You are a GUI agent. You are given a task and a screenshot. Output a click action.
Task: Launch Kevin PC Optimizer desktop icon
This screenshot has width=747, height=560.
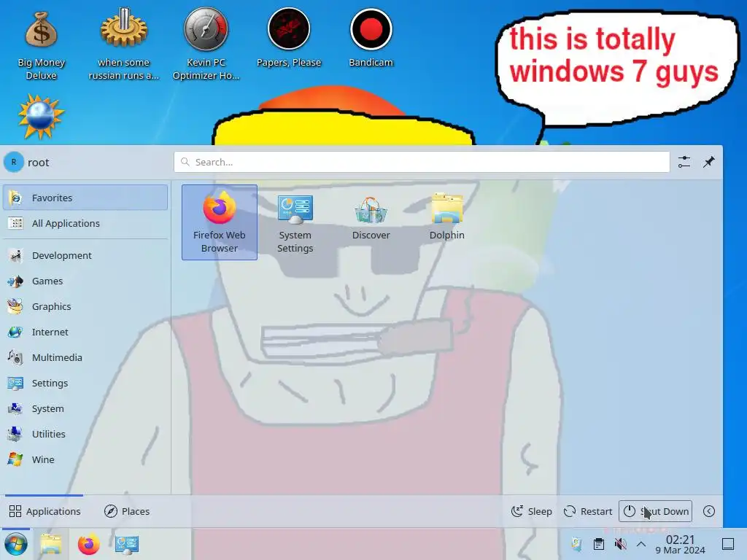(x=206, y=44)
